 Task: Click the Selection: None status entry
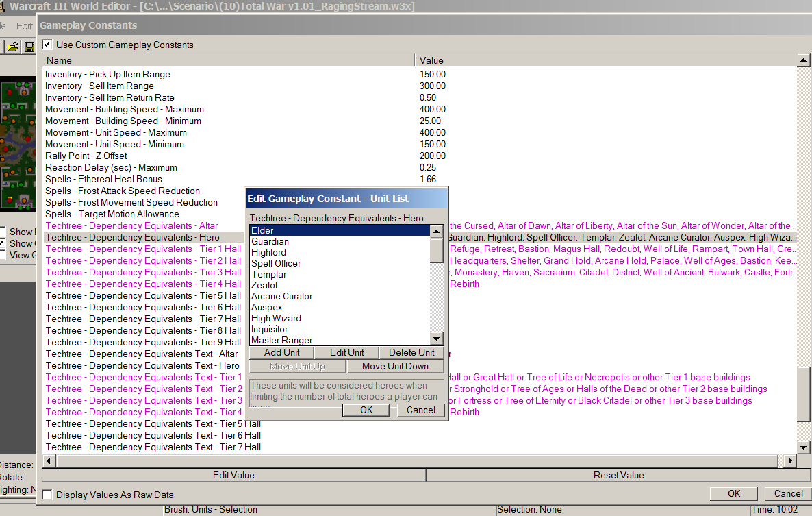[x=529, y=510]
